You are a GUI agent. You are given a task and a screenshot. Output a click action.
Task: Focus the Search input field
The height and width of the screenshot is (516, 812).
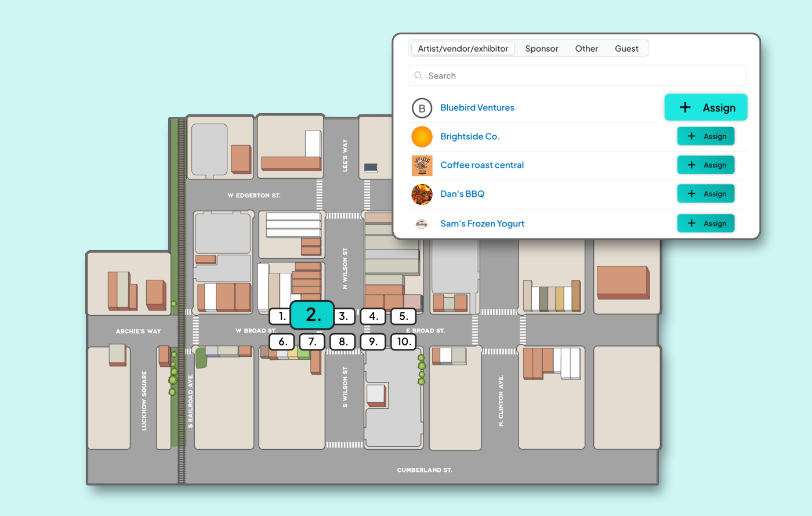(x=580, y=76)
